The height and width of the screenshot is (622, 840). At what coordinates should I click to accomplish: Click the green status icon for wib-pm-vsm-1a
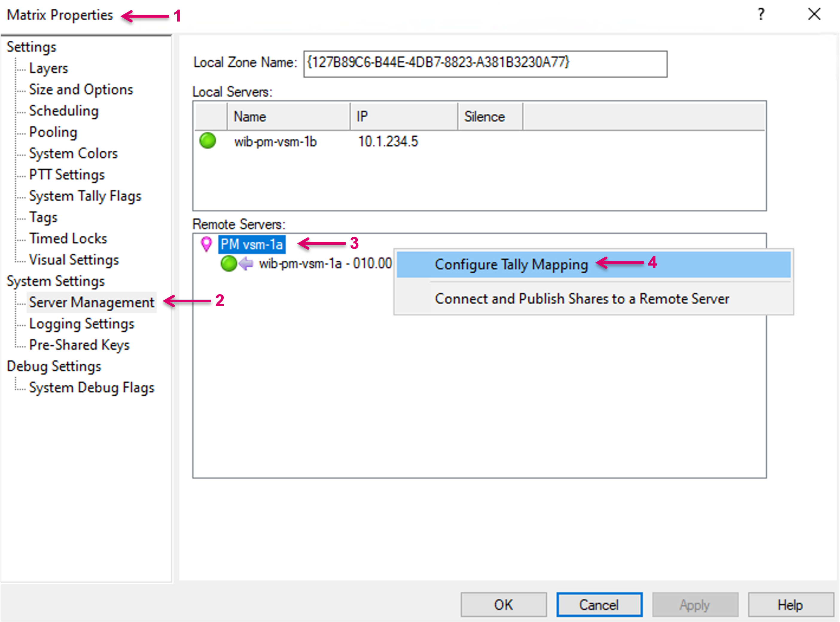(x=228, y=263)
